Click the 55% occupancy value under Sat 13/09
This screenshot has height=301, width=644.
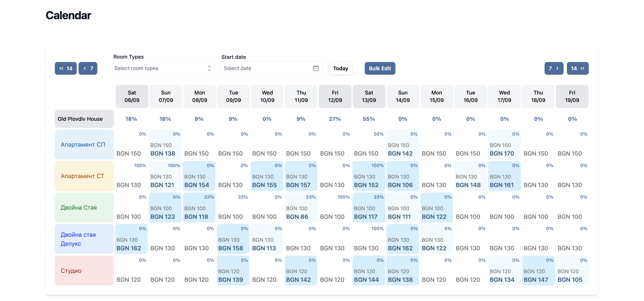[369, 119]
